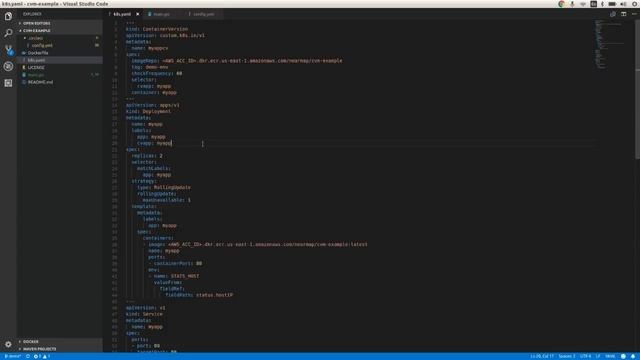Open the system power menu

click(x=635, y=4)
